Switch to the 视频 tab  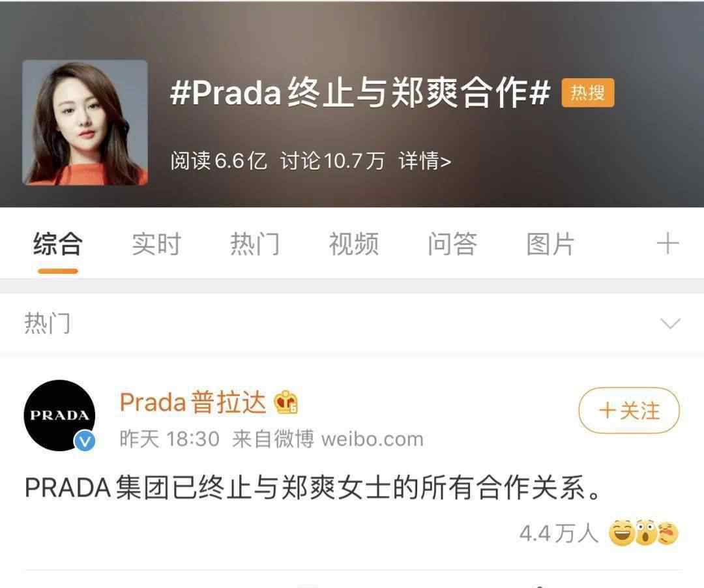point(354,244)
